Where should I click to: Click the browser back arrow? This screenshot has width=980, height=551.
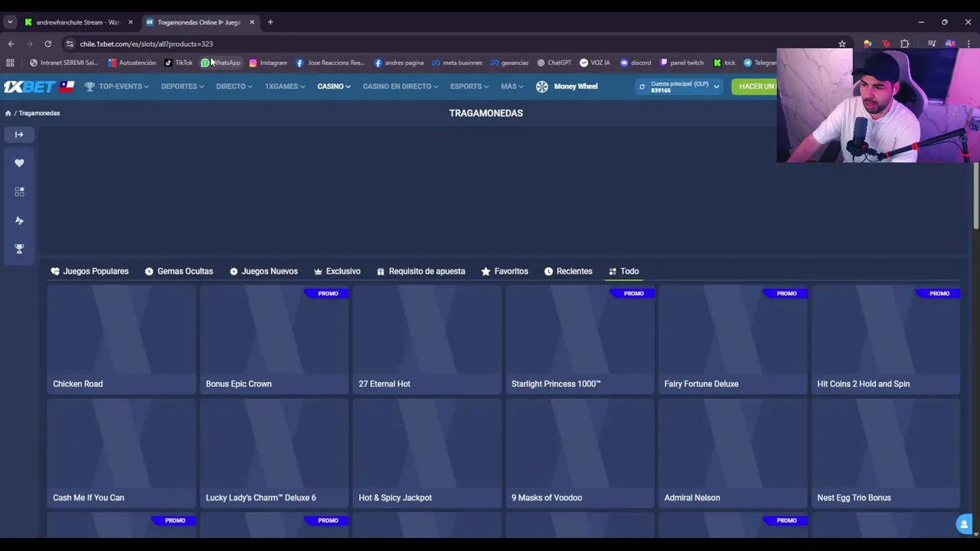(x=11, y=44)
